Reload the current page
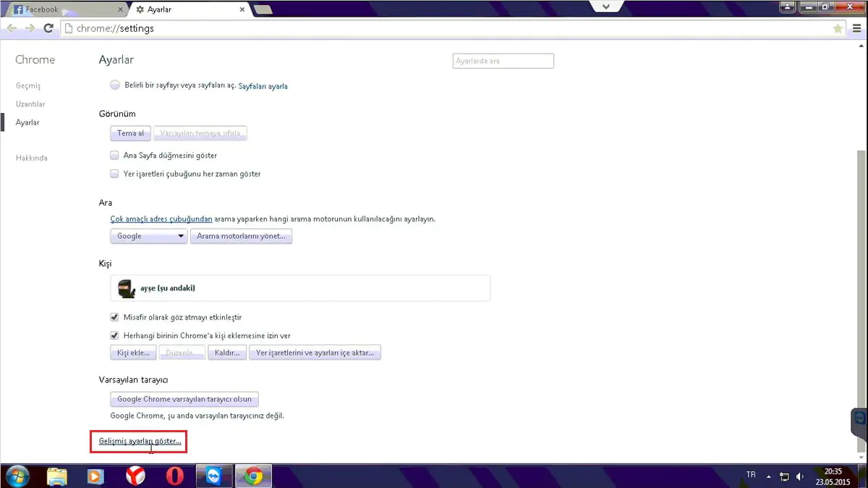Viewport: 868px width, 488px height. tap(48, 28)
